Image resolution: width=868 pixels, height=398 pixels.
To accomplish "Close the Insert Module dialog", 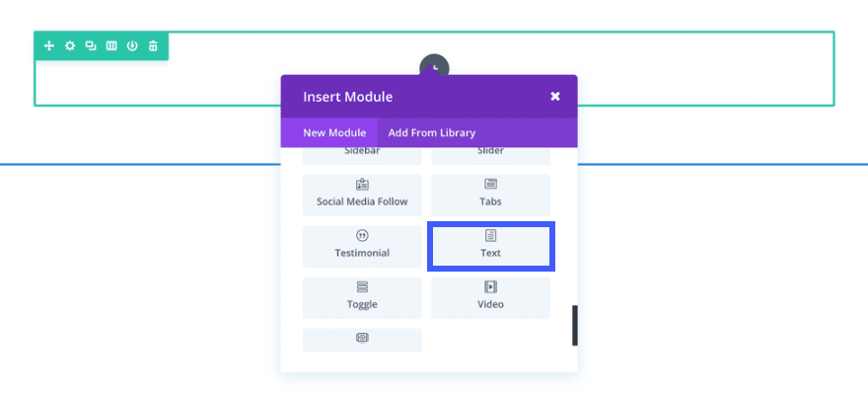I will point(555,96).
